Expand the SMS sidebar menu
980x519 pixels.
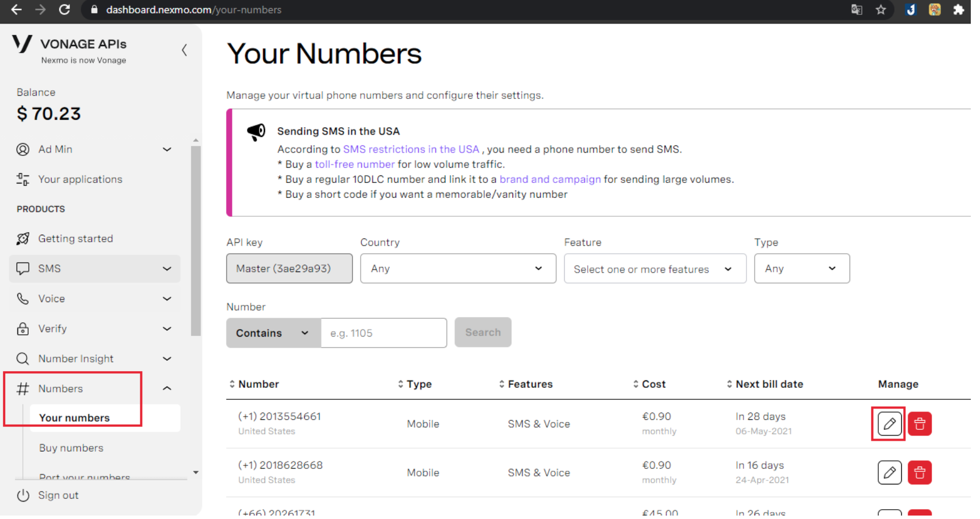[x=94, y=269]
